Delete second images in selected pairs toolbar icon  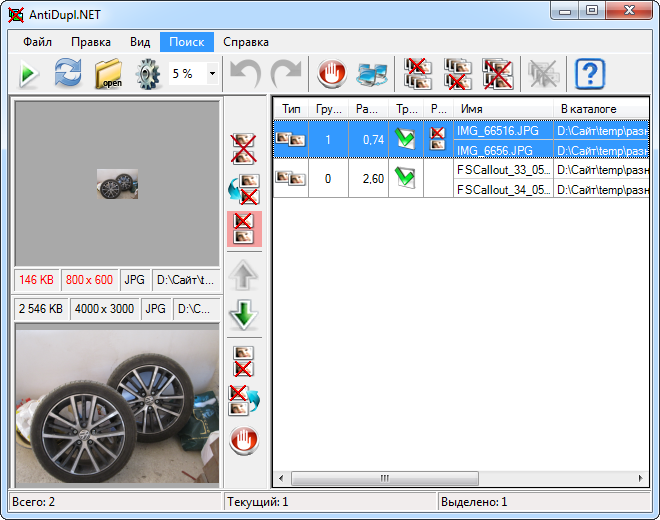point(458,74)
